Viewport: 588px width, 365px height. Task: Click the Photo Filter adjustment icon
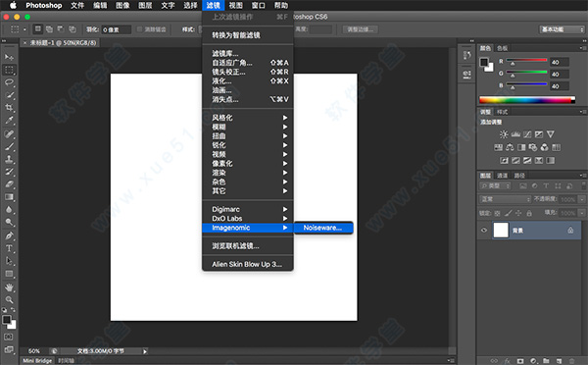point(533,147)
